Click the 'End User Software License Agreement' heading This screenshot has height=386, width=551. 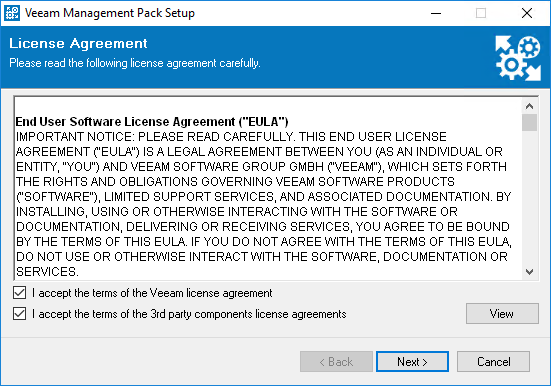[152, 122]
